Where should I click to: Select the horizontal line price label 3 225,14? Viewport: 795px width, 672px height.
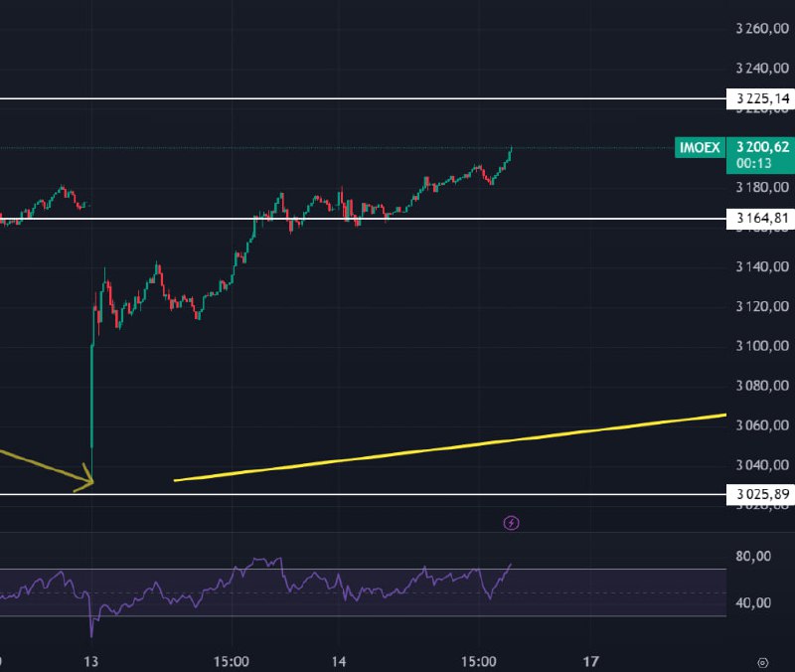[760, 98]
